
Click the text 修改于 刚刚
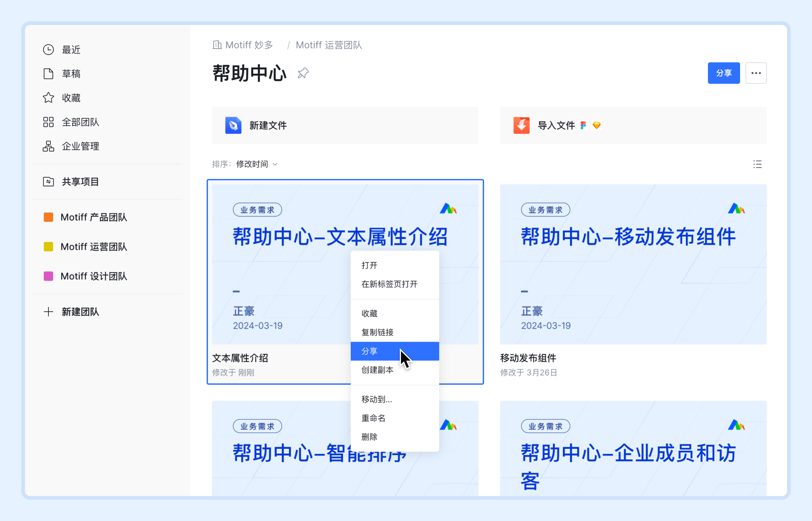pyautogui.click(x=233, y=373)
